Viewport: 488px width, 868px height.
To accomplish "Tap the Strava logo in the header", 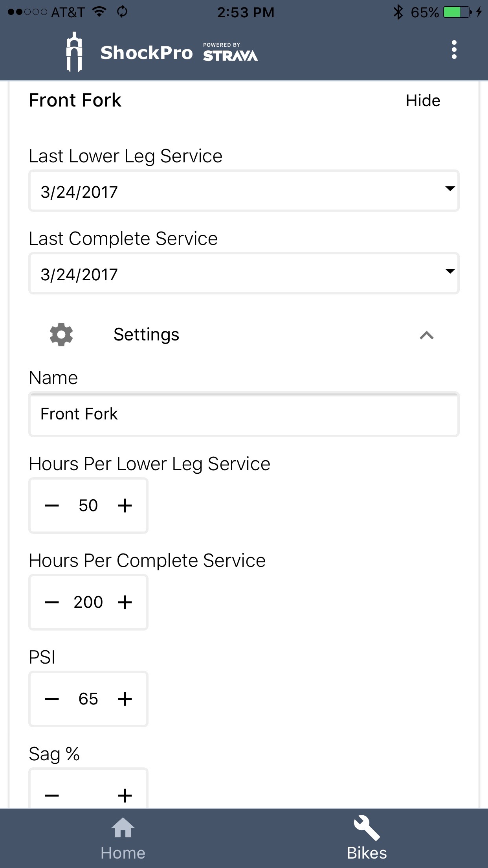I will coord(230,55).
